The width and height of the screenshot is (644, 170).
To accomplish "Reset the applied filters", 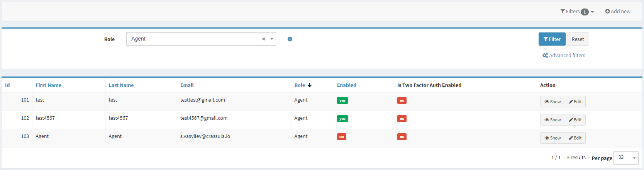I will point(578,39).
